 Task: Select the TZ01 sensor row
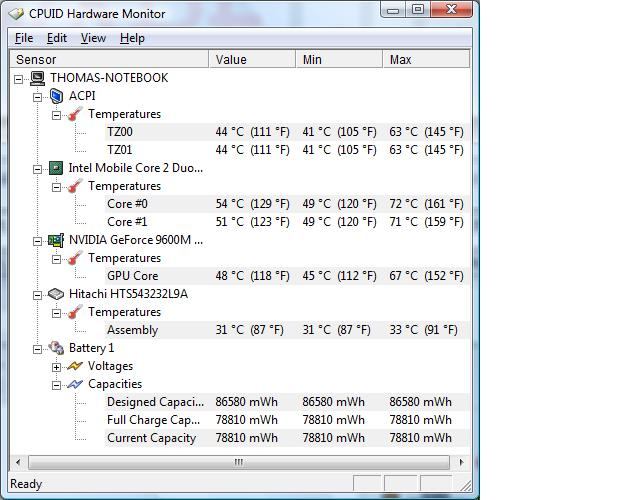pyautogui.click(x=287, y=150)
